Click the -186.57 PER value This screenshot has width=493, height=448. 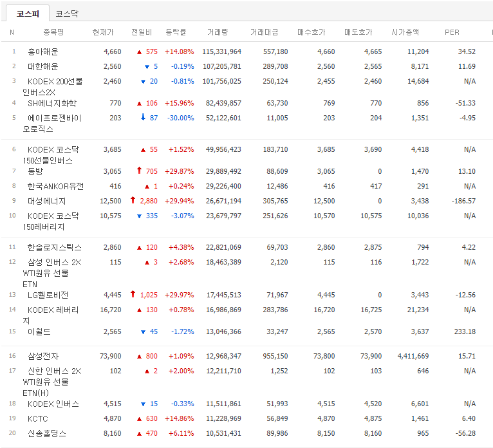point(463,201)
